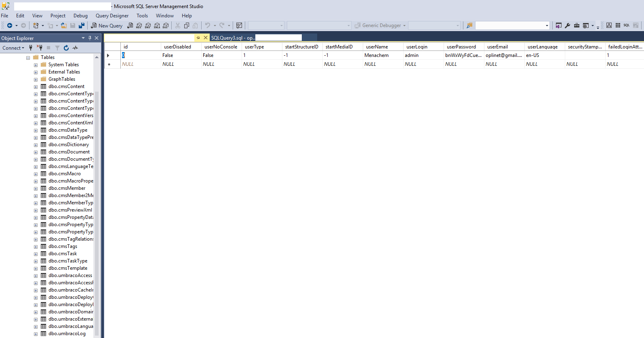
Task: Click the New Query toolbar button
Action: 107,25
